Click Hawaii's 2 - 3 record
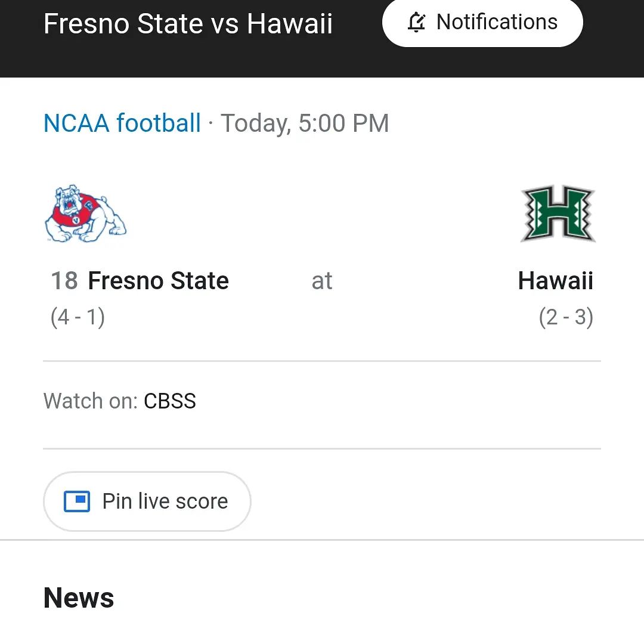This screenshot has height=644, width=644. pyautogui.click(x=566, y=317)
